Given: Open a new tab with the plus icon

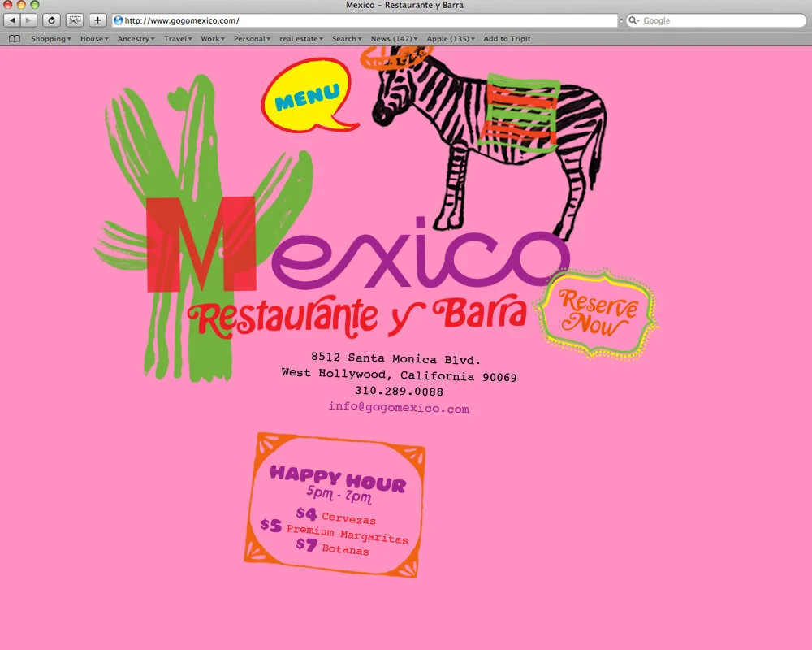Looking at the screenshot, I should (97, 20).
